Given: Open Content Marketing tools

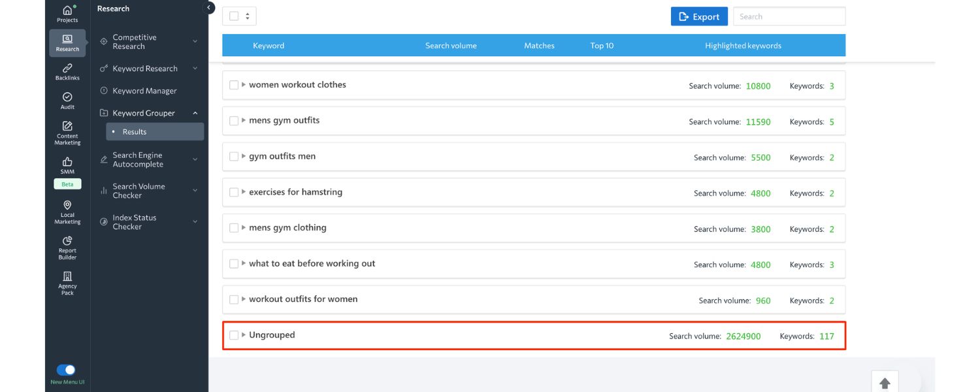Looking at the screenshot, I should coord(67,131).
